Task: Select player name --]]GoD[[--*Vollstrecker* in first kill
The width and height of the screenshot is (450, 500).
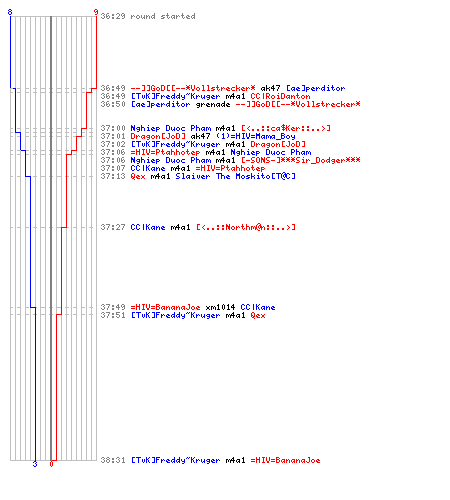Action: coord(193,88)
